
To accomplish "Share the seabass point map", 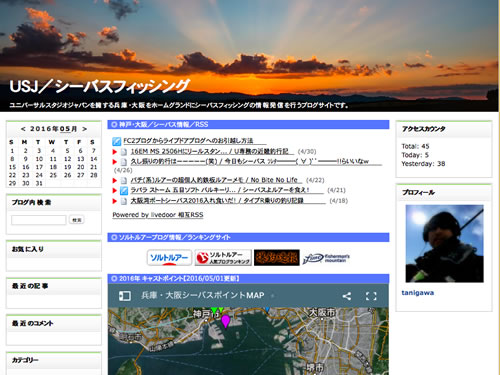I will coord(347,296).
